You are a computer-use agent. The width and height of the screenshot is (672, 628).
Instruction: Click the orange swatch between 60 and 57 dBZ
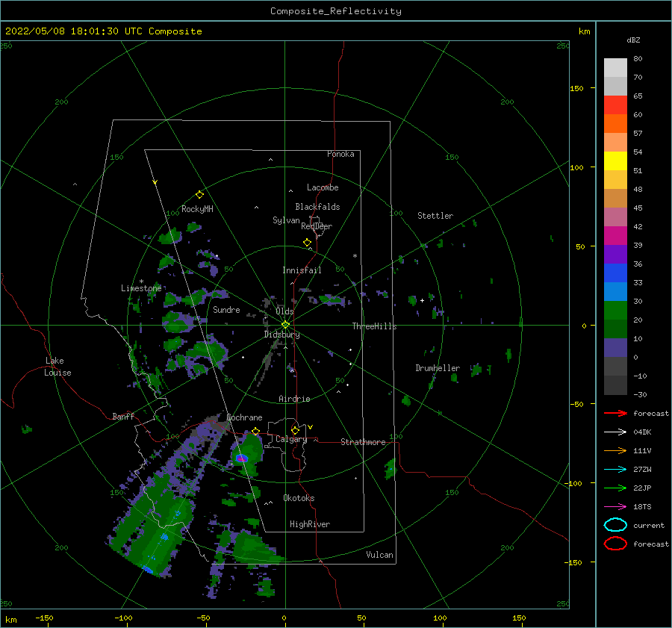click(615, 123)
